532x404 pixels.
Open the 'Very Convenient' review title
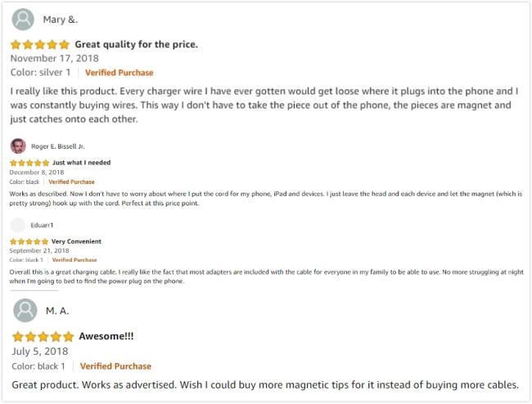click(76, 241)
